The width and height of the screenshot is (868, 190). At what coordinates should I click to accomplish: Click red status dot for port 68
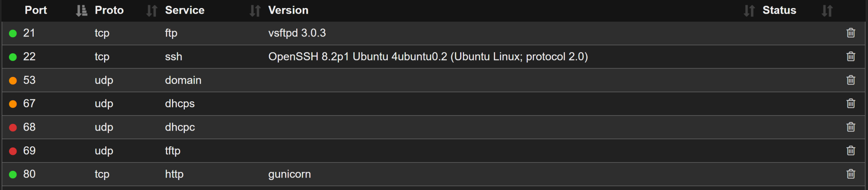click(x=13, y=127)
